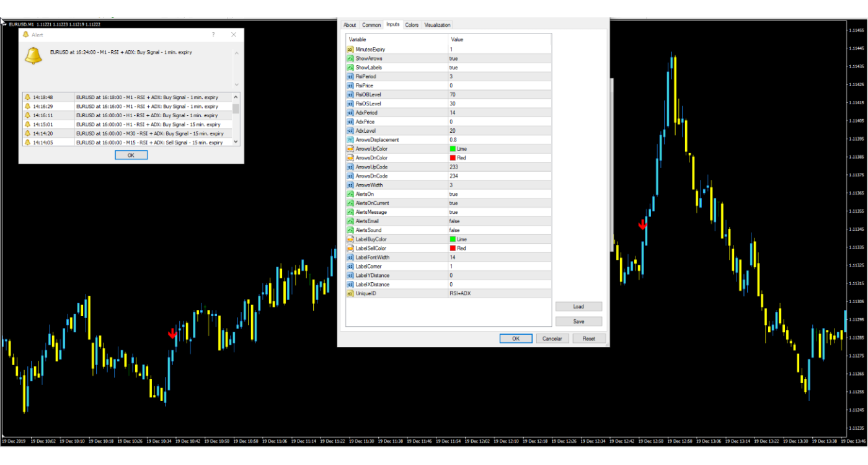Click the boolean icon next to ShowArrows
Image resolution: width=868 pixels, height=465 pixels.
350,58
